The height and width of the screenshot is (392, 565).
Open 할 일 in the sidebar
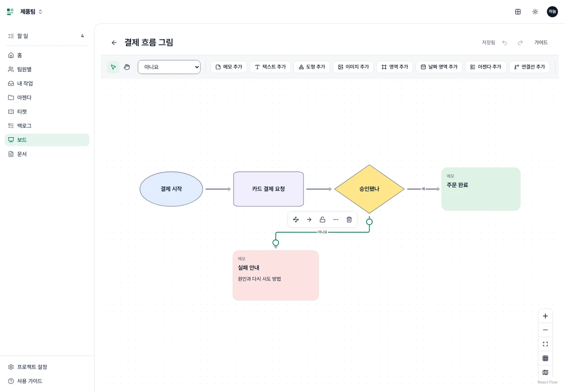click(x=47, y=36)
